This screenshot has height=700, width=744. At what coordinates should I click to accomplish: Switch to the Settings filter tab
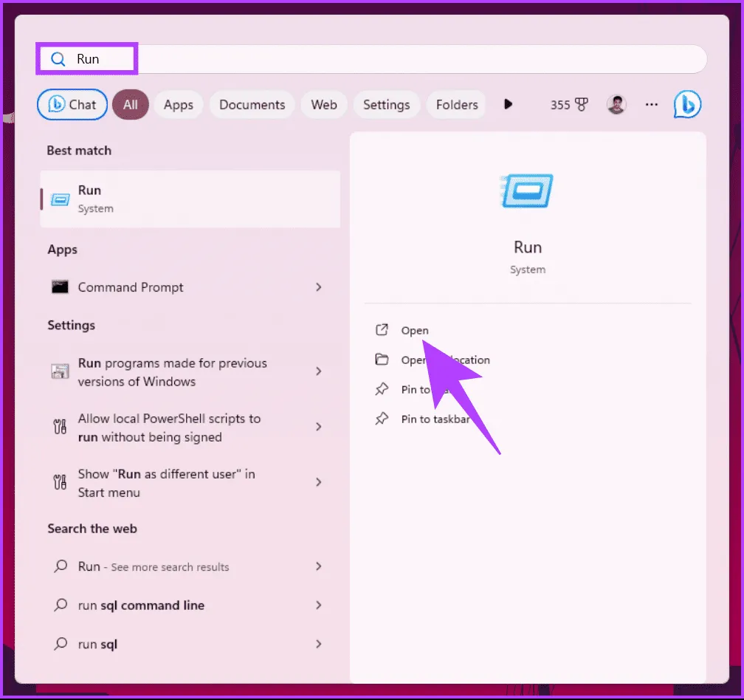coord(386,105)
